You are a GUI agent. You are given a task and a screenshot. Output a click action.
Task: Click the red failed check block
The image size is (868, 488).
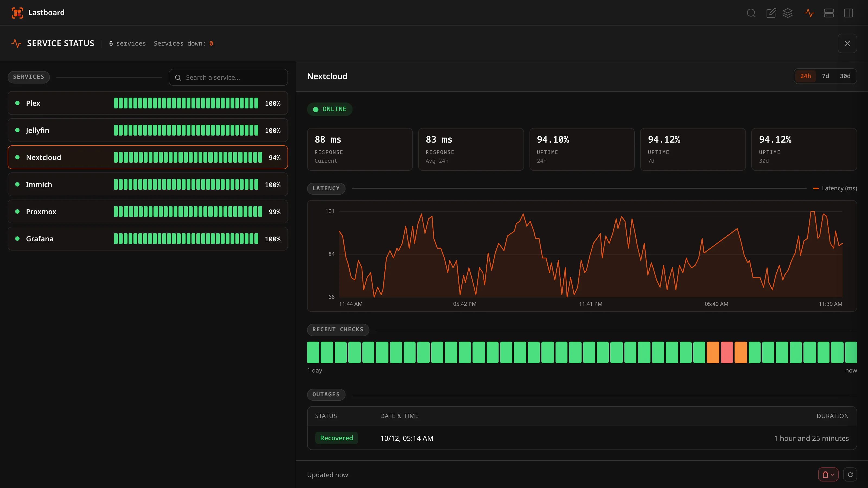click(727, 352)
